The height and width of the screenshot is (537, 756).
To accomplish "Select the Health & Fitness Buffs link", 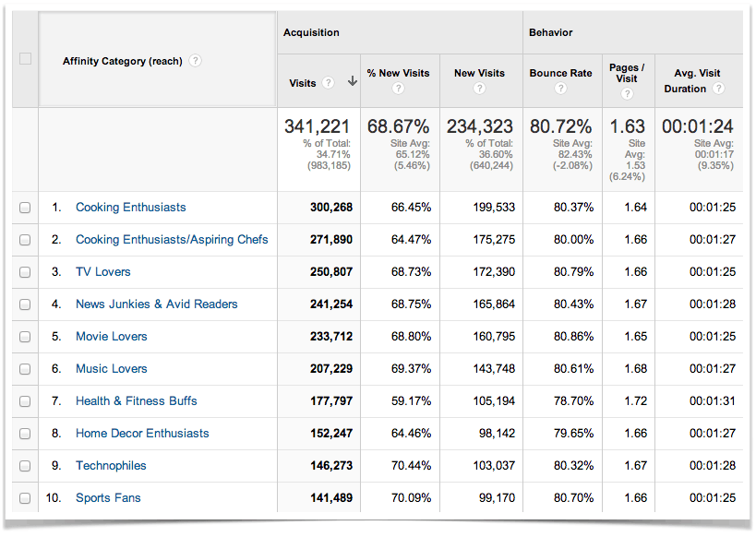I will [137, 401].
